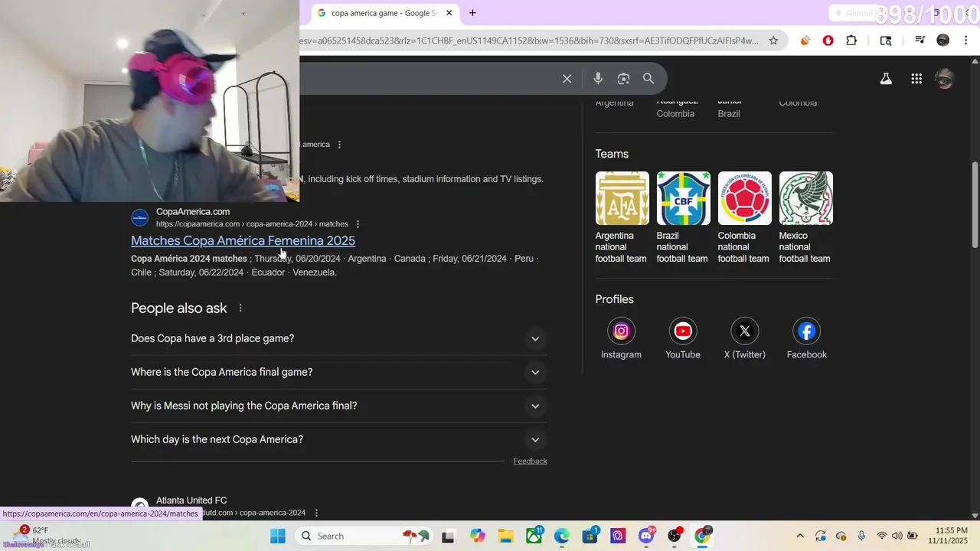Open Discord from the taskbar
This screenshot has width=980, height=551.
click(647, 536)
